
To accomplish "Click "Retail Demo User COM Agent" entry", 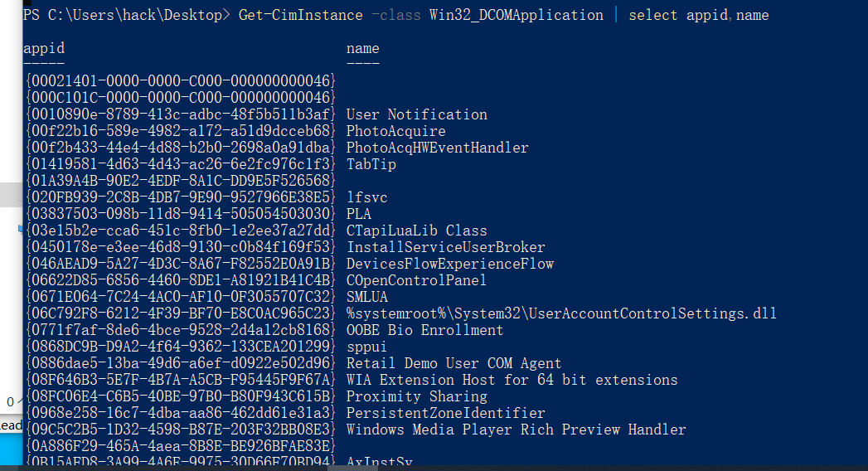I will point(453,363).
